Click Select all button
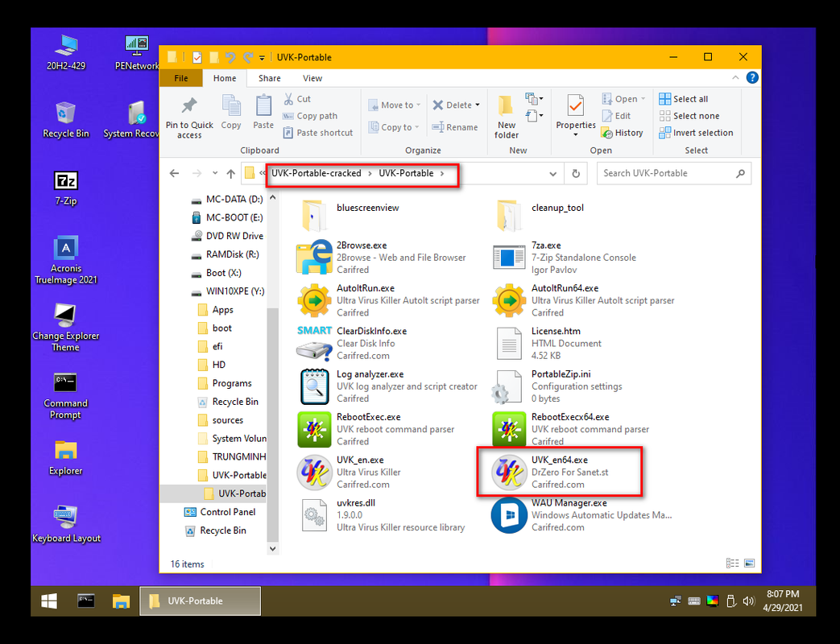This screenshot has width=840, height=644. point(683,99)
